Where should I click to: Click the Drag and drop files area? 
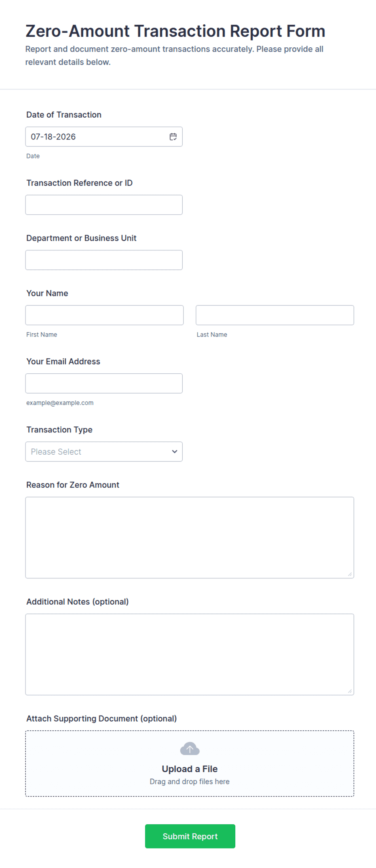pos(190,764)
